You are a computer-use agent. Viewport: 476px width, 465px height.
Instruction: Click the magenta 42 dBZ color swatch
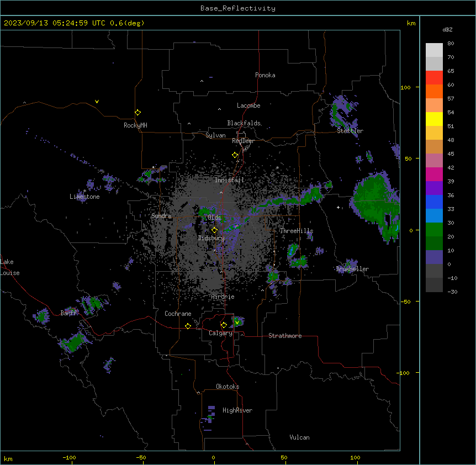tap(434, 174)
